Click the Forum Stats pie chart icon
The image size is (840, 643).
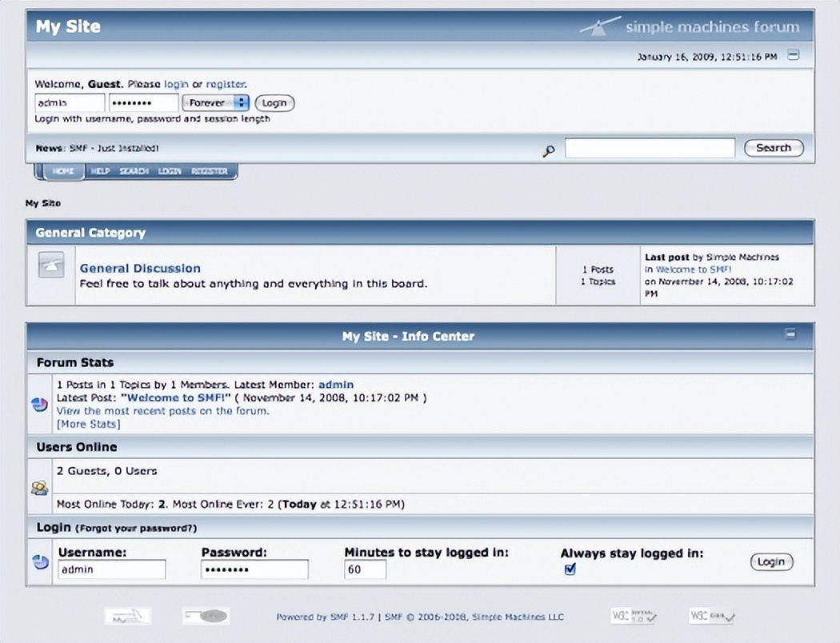point(40,404)
